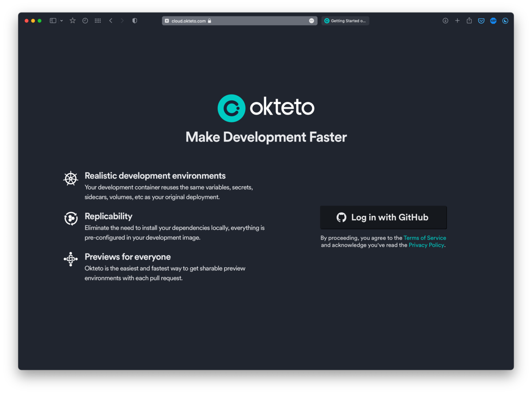Focus the cloud.okteto.com address field
532x394 pixels.
click(x=239, y=21)
